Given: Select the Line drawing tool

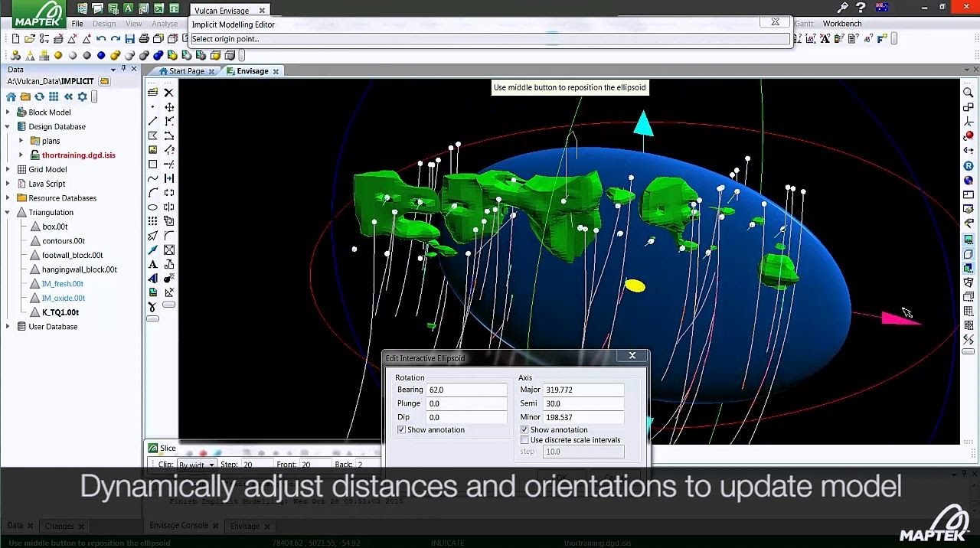Looking at the screenshot, I should pos(153,121).
